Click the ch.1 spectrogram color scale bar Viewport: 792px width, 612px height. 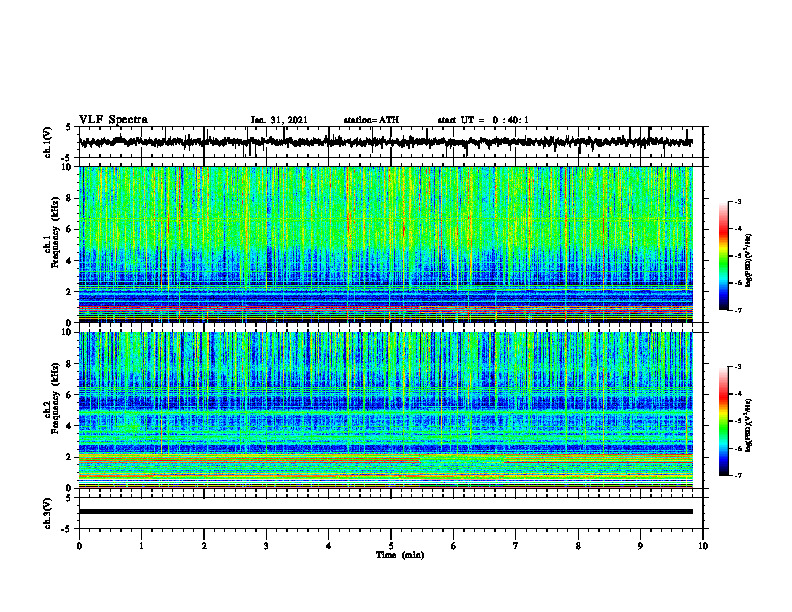click(723, 256)
